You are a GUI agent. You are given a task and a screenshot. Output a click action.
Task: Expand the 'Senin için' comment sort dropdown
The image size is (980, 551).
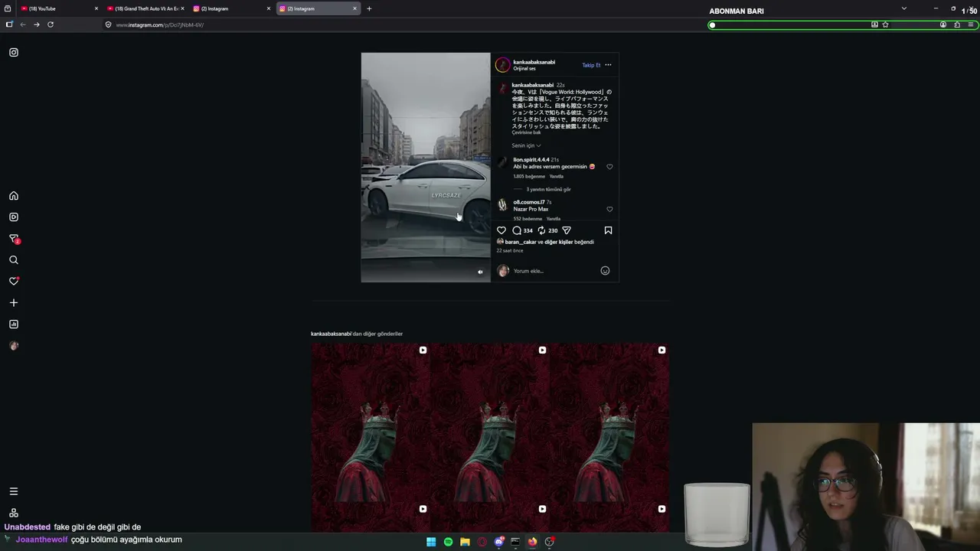[526, 145]
